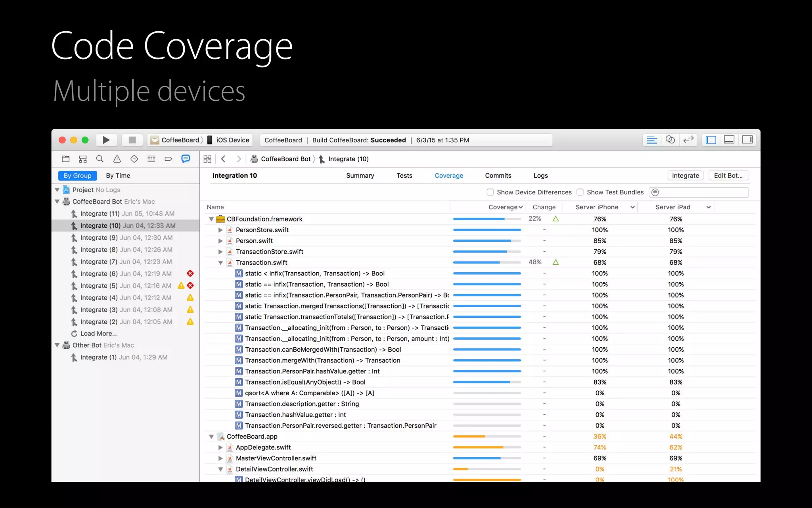Expand Person.swift row
This screenshot has height=508, width=812.
(x=220, y=241)
